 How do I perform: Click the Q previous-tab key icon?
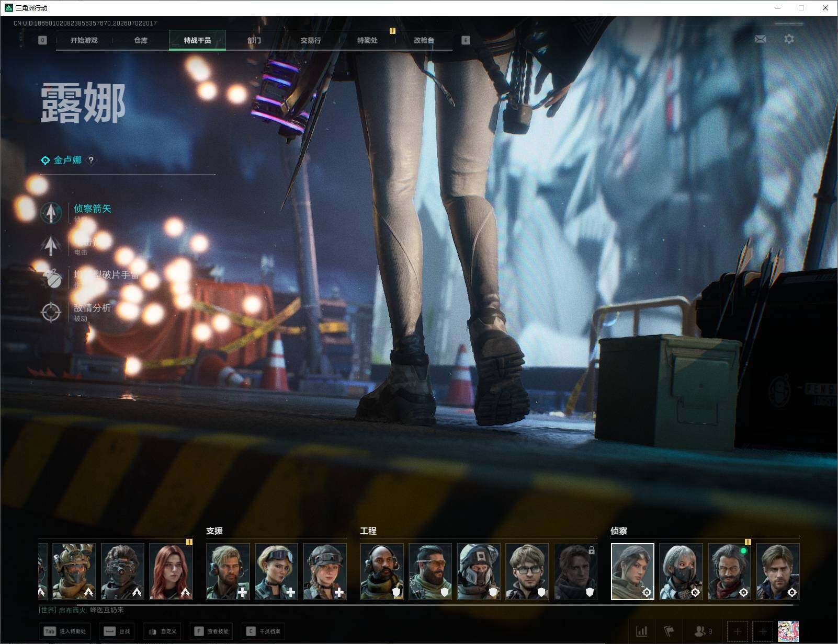pyautogui.click(x=42, y=40)
